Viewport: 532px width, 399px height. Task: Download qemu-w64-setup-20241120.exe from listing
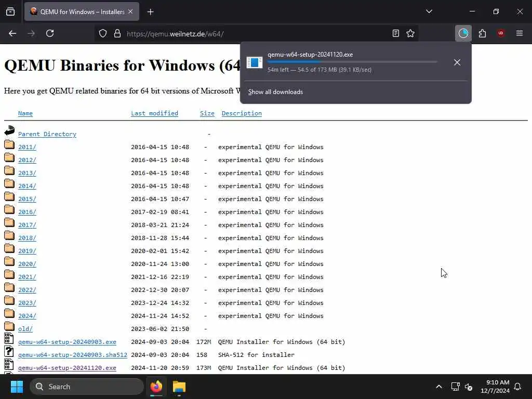pyautogui.click(x=67, y=368)
